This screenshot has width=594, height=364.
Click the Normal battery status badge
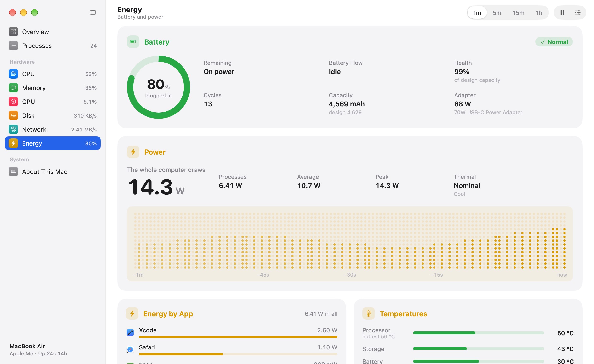point(554,42)
